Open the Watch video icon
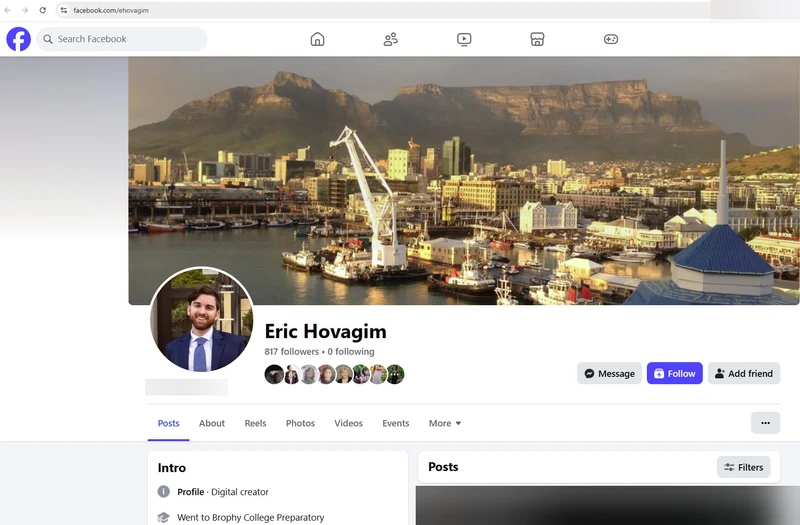Screen dimensions: 800x525 coord(464,39)
